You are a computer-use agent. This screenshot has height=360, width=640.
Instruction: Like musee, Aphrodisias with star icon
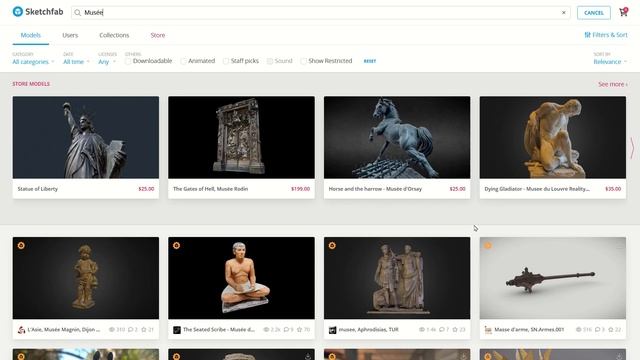[x=455, y=329]
